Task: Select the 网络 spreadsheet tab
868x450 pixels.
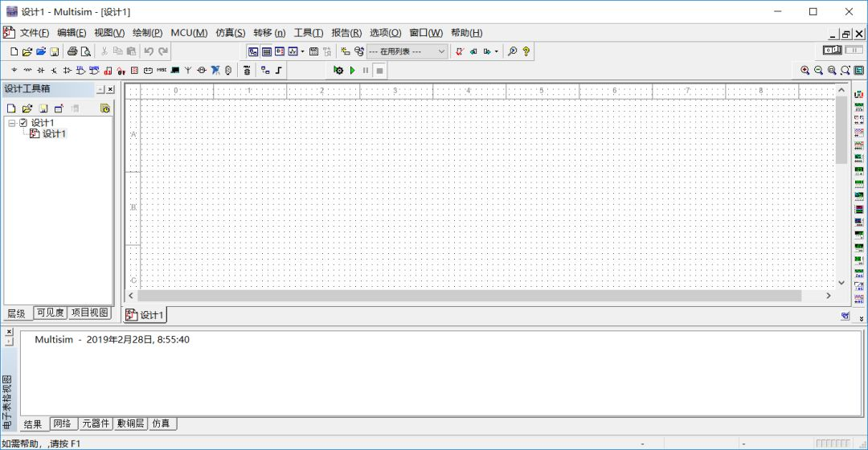Action: pyautogui.click(x=62, y=423)
